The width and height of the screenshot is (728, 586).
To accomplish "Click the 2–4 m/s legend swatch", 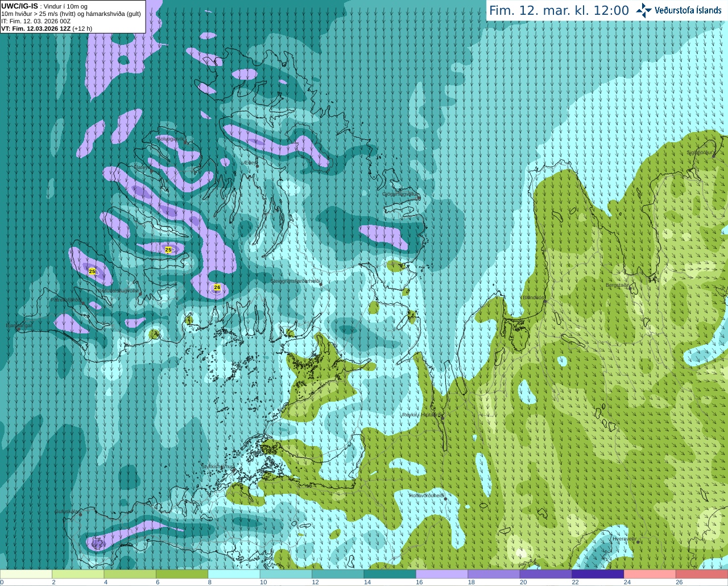I will [78, 574].
